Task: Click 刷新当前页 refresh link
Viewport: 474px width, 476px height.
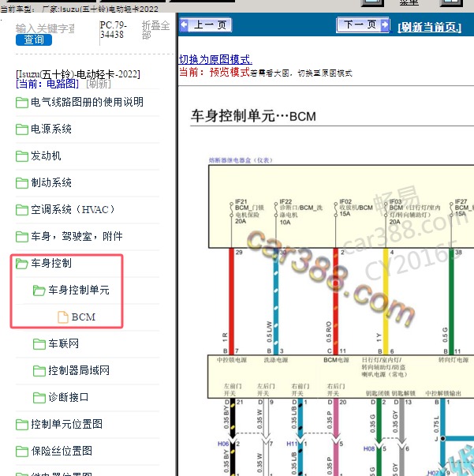Action: pos(431,26)
